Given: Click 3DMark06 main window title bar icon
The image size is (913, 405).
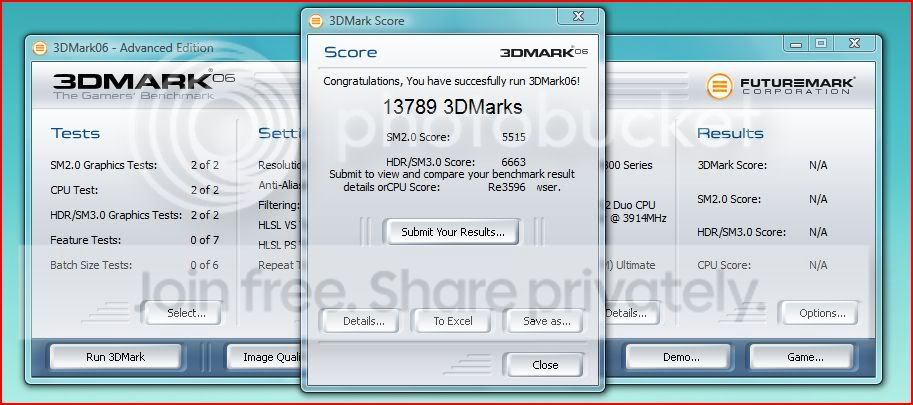Looking at the screenshot, I should [x=40, y=48].
